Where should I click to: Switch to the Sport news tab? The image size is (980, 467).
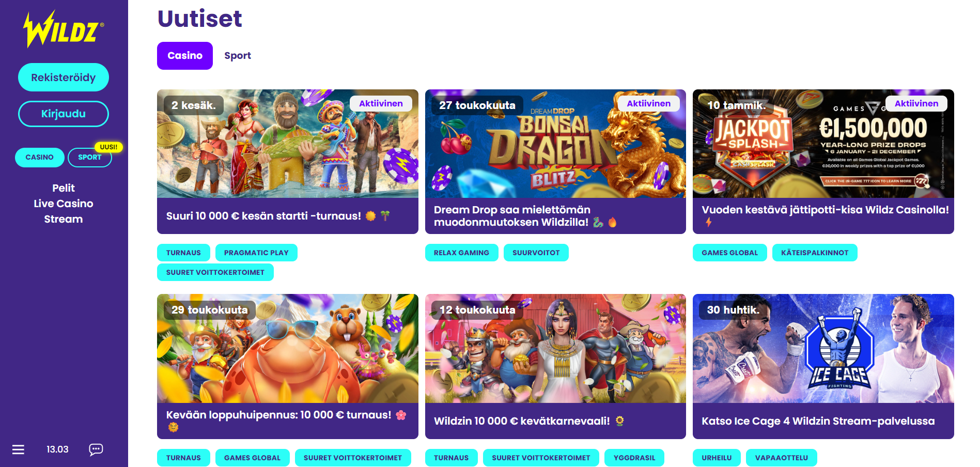(x=238, y=56)
